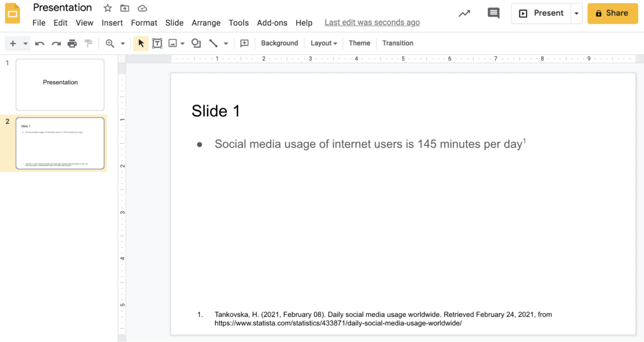Open the Add-ons menu
Screen dimensions: 644x342
tap(272, 23)
